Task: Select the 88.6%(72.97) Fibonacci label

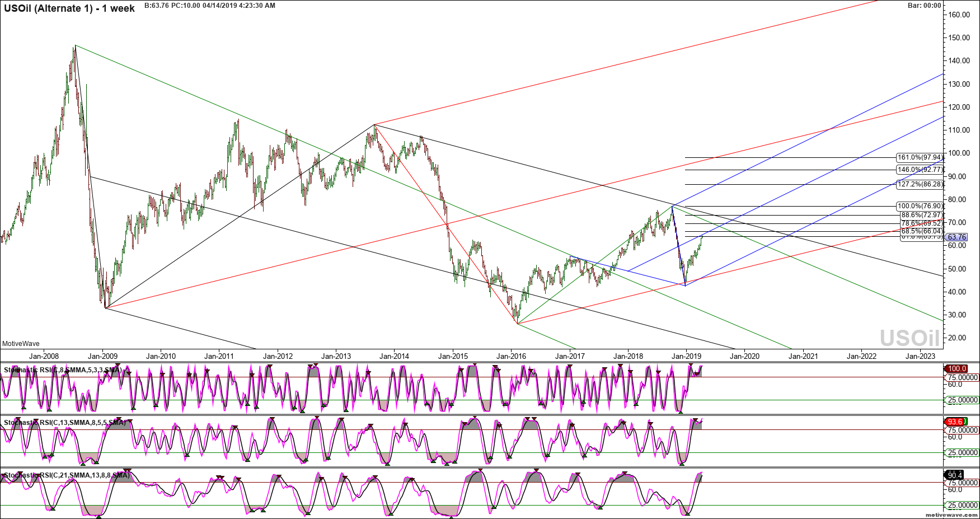Action: (921, 215)
